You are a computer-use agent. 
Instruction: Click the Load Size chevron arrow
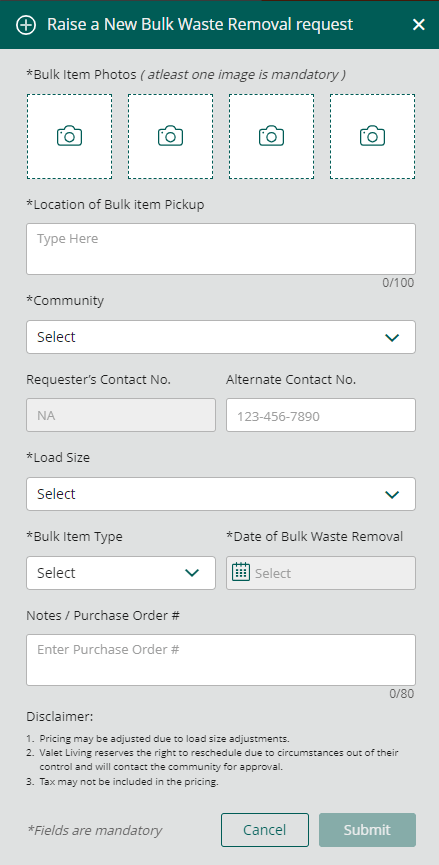pos(392,494)
